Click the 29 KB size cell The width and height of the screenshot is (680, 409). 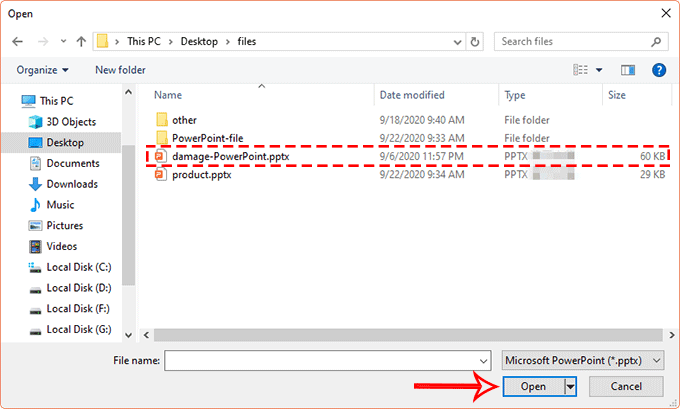pos(653,175)
